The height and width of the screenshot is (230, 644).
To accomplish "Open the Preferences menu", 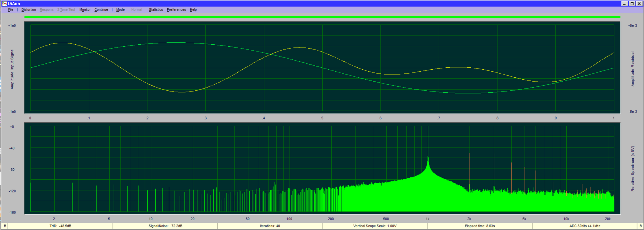I will [176, 10].
